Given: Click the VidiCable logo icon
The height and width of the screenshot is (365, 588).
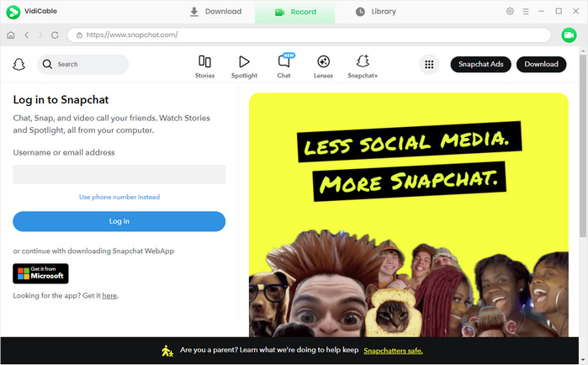Looking at the screenshot, I should coord(13,12).
